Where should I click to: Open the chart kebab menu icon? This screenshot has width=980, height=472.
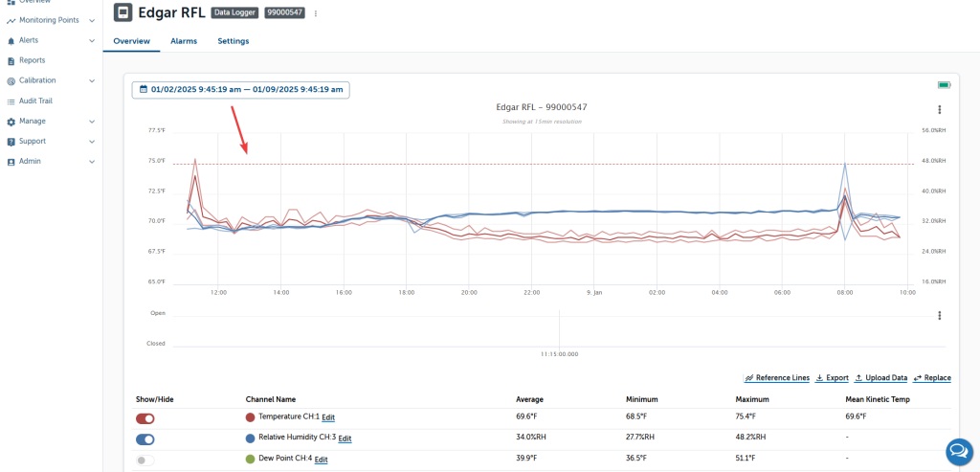pos(940,110)
